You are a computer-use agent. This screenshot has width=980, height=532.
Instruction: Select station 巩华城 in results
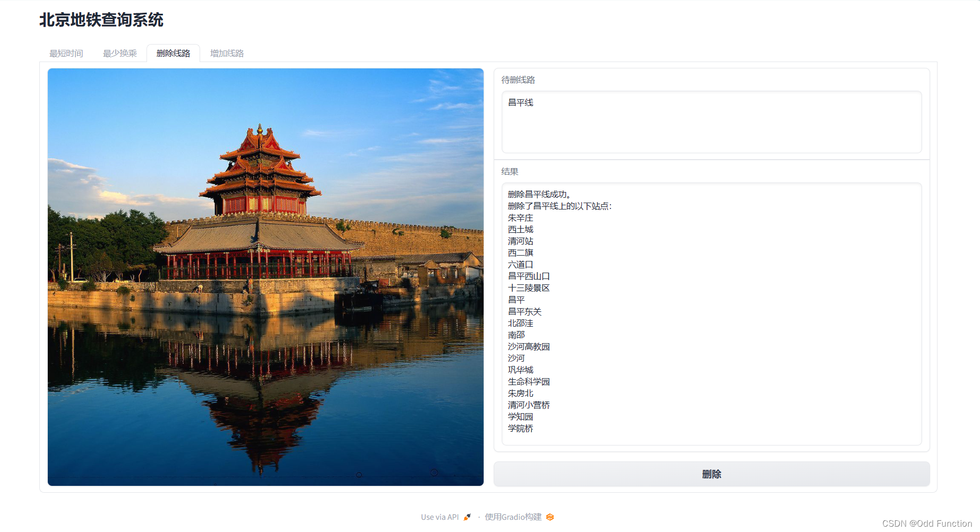520,370
